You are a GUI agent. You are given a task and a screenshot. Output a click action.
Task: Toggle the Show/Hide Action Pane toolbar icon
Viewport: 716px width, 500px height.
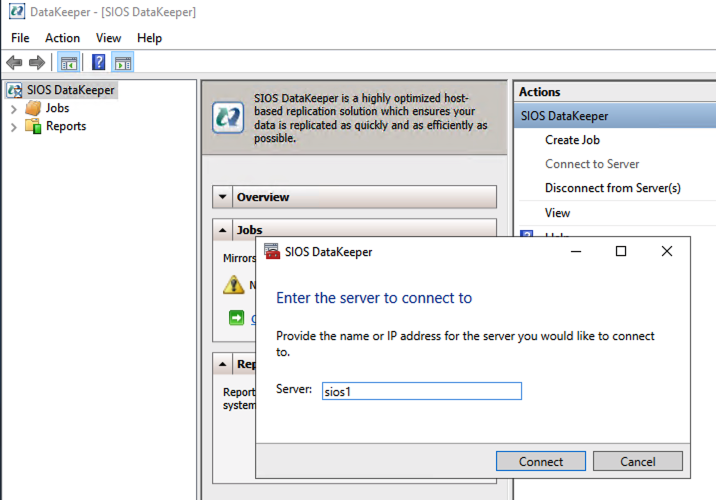tap(123, 63)
